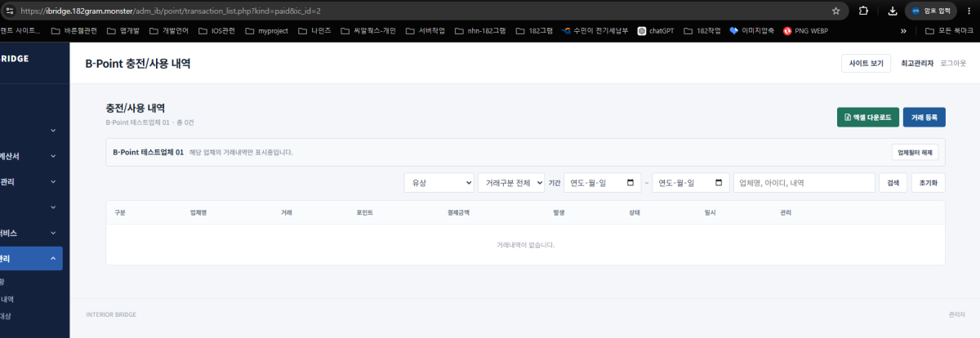Open the 유상 dropdown
The width and height of the screenshot is (980, 338).
click(439, 183)
